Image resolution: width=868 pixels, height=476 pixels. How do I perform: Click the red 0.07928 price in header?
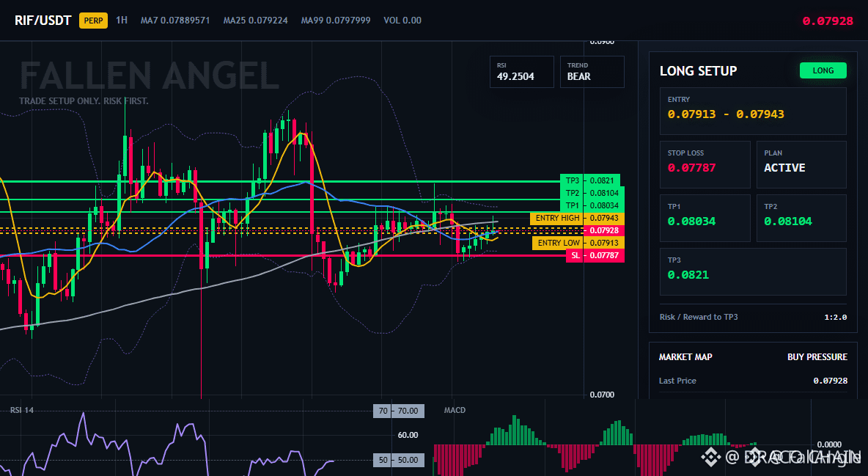point(828,21)
